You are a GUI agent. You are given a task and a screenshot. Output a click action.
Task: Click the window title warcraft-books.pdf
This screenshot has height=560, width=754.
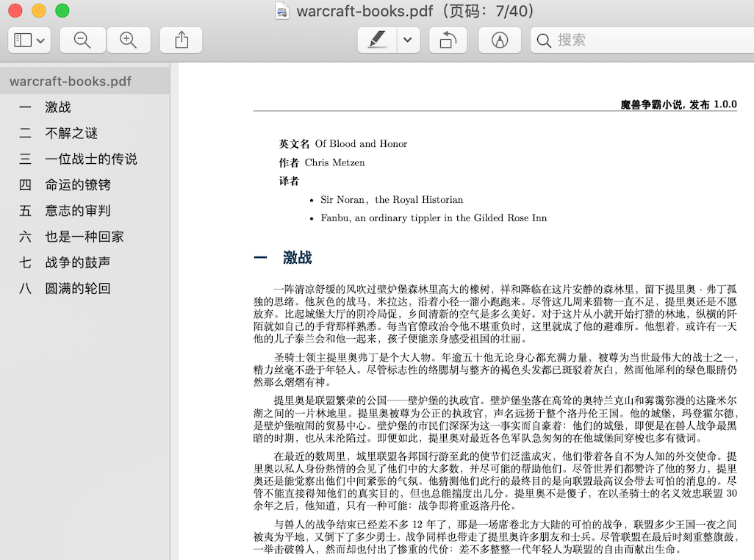[x=365, y=10]
